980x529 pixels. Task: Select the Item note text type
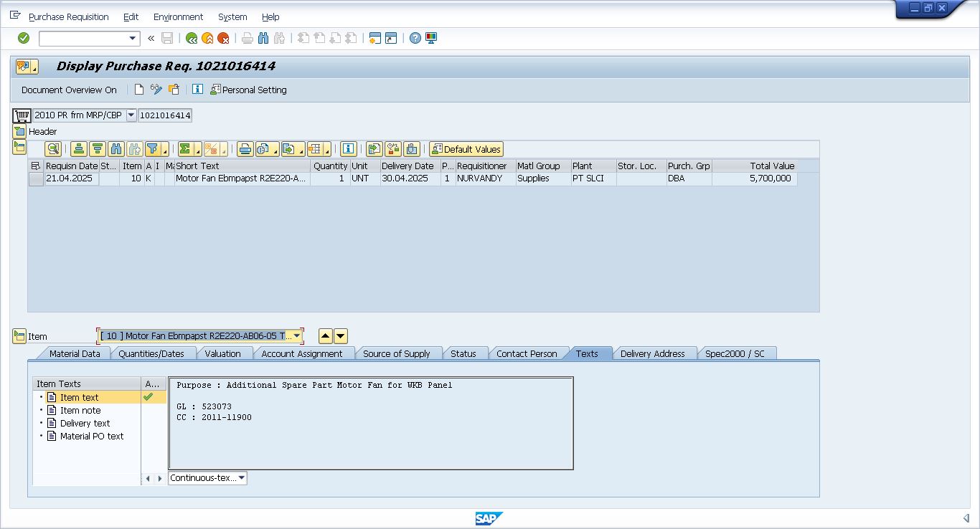pos(80,411)
